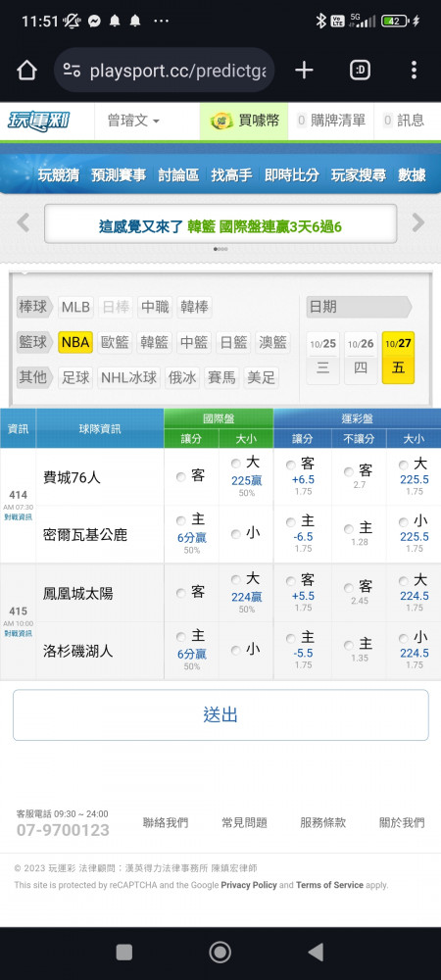Select 國際盤 大 225 for game 414

pos(235,464)
